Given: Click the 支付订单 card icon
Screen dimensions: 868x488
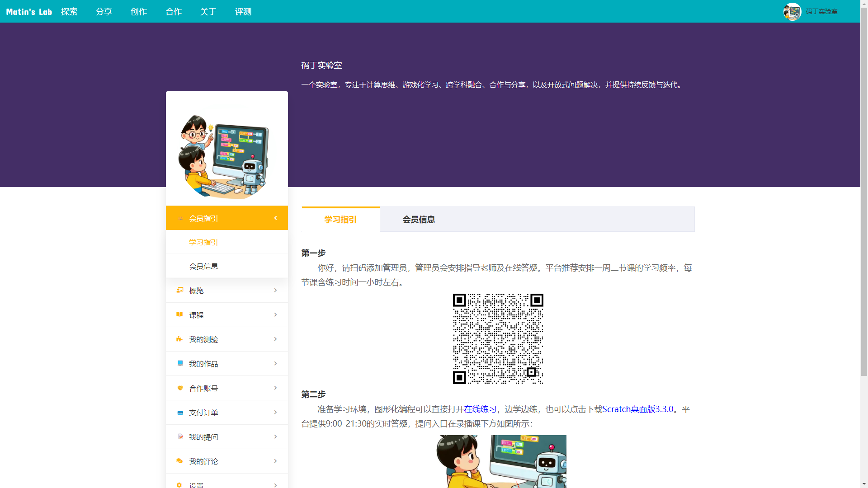Looking at the screenshot, I should [x=180, y=412].
